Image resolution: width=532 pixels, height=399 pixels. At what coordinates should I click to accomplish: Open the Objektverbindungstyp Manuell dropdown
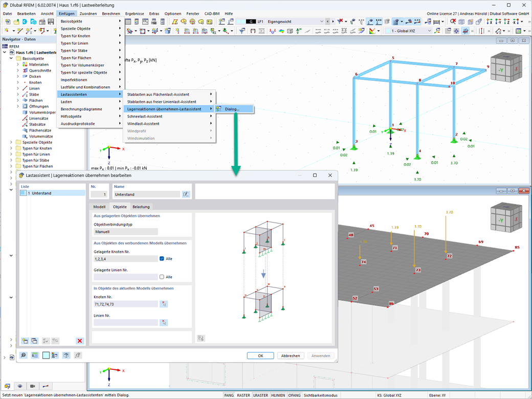pyautogui.click(x=125, y=232)
